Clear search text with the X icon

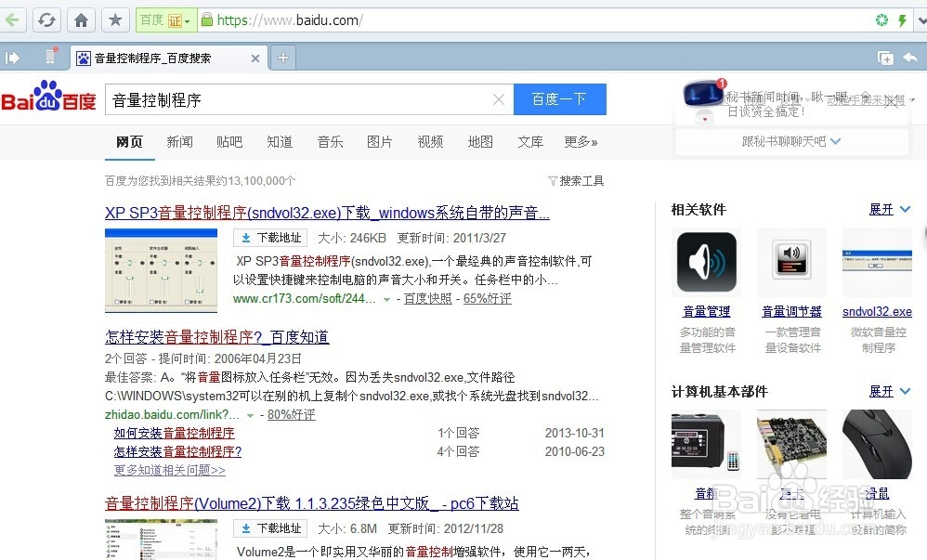499,99
